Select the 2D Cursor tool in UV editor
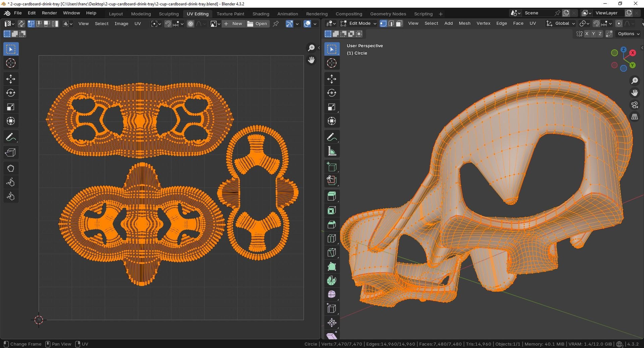The width and height of the screenshot is (644, 348). [11, 63]
